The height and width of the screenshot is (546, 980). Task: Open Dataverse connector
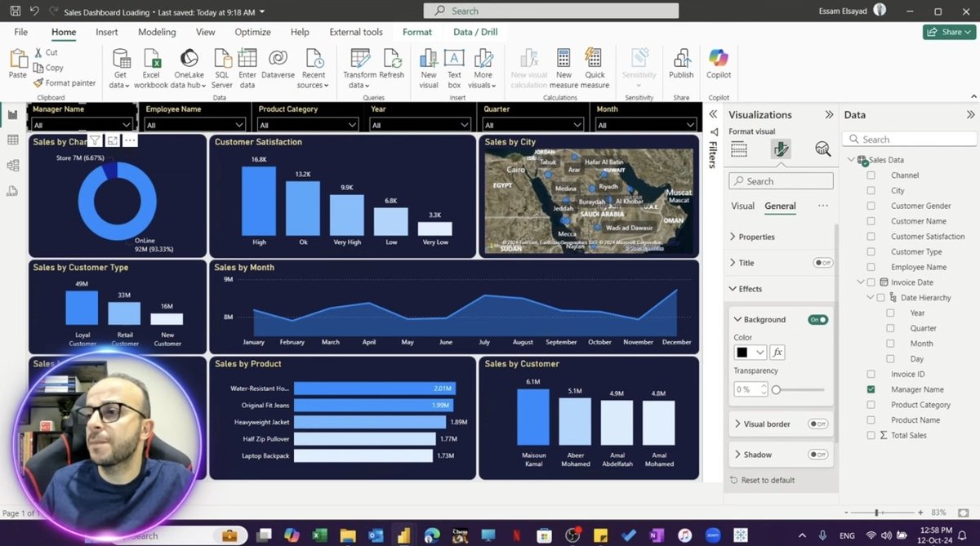278,64
